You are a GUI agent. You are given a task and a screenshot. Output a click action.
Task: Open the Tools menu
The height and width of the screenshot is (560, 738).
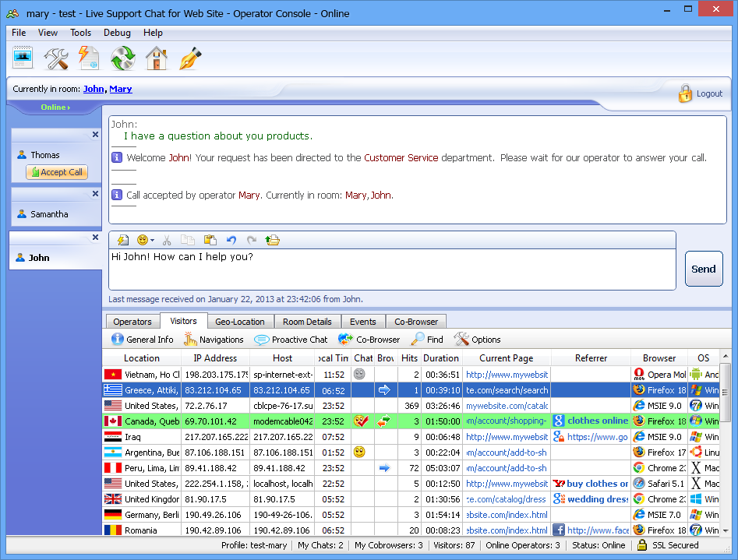click(x=80, y=33)
